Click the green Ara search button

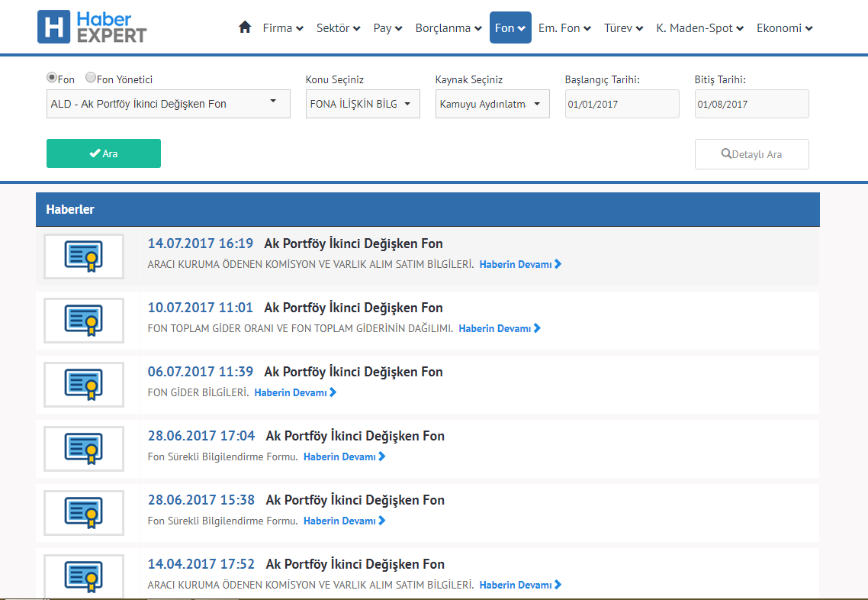[x=104, y=153]
